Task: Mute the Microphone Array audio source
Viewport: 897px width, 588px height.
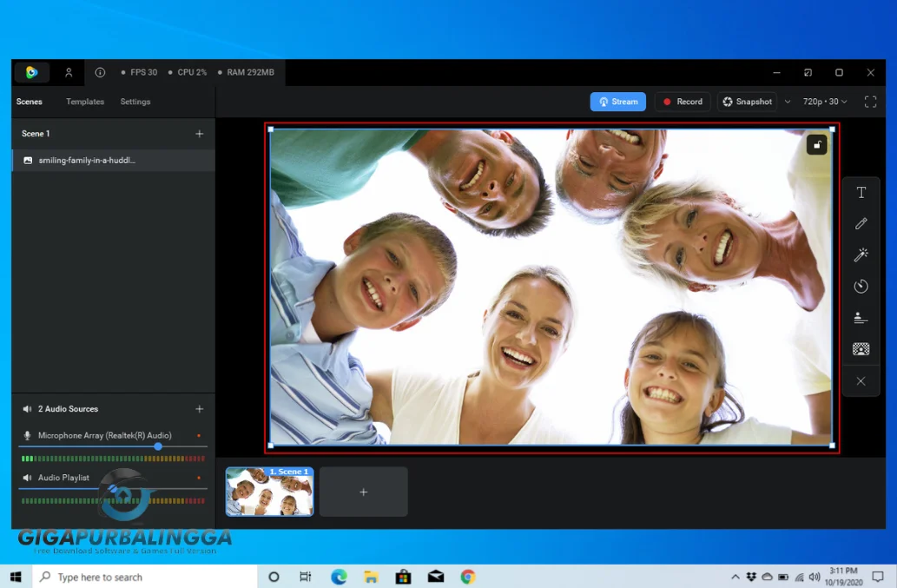Action: [27, 435]
